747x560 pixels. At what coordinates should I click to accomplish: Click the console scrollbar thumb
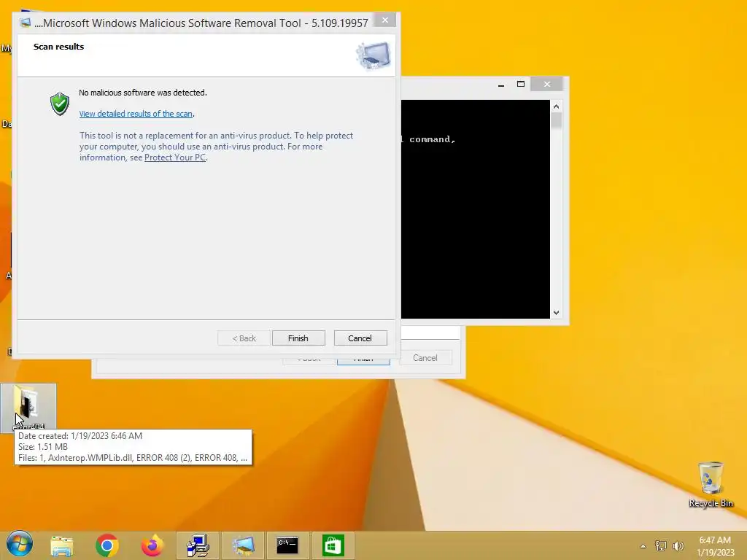(x=556, y=120)
